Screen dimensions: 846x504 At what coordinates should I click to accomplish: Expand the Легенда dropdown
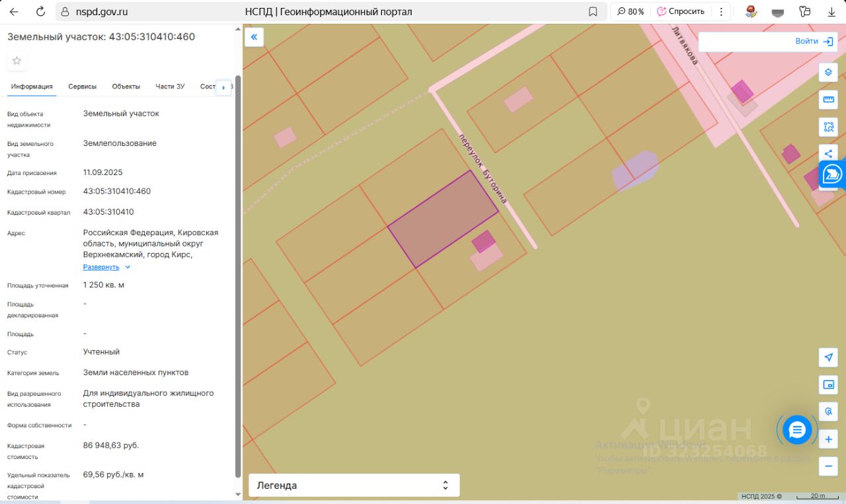[354, 486]
